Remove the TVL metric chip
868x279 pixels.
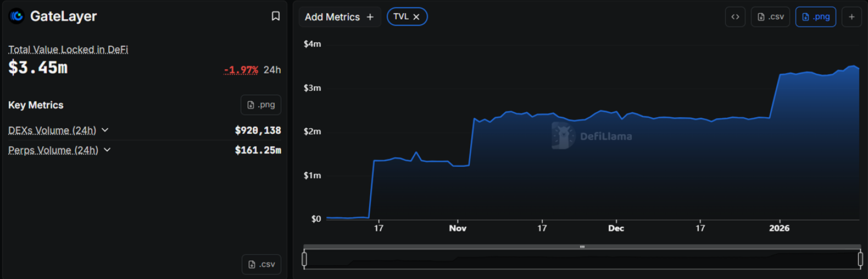click(x=416, y=17)
